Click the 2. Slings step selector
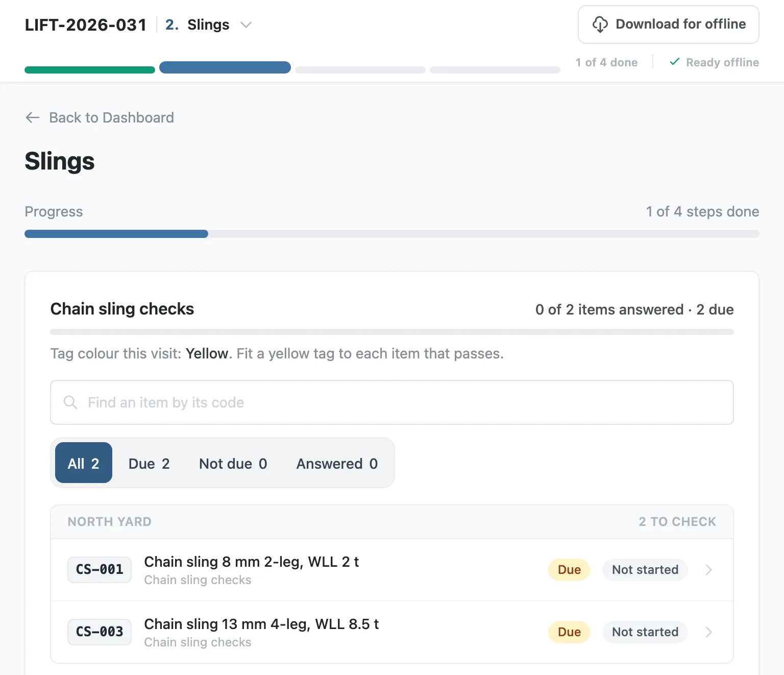The image size is (784, 675). pos(209,25)
